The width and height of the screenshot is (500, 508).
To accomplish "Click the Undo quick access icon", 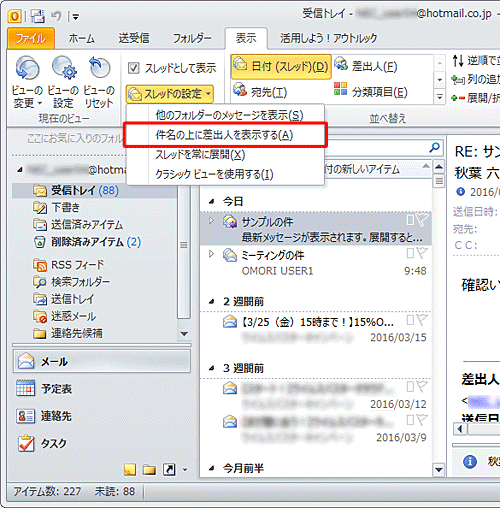I will tap(56, 16).
